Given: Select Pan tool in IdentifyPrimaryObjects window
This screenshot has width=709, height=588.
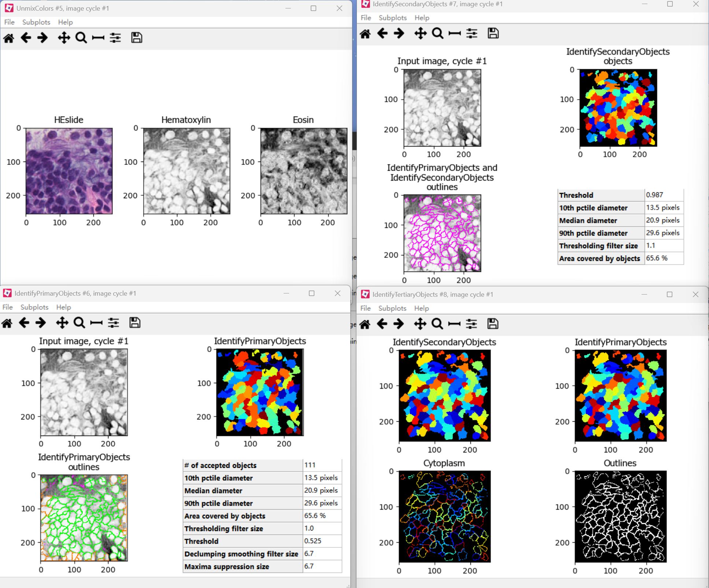Looking at the screenshot, I should click(x=62, y=323).
